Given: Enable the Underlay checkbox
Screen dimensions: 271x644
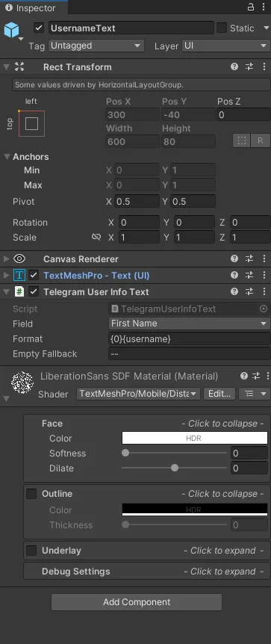Looking at the screenshot, I should (31, 551).
